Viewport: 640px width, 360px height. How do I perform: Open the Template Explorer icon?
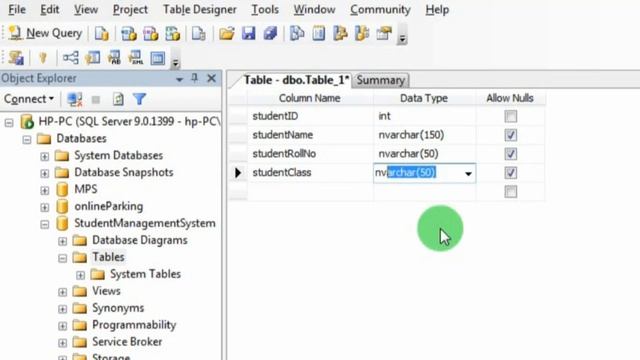point(362,33)
